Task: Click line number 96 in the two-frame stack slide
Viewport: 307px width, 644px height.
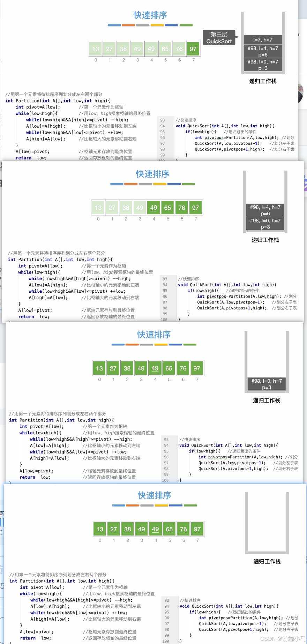Action: pyautogui.click(x=165, y=296)
